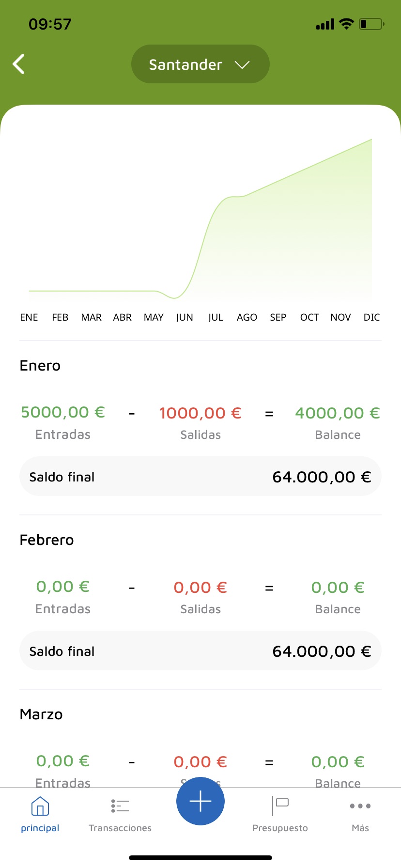Tap the blue plus add button
Image resolution: width=401 pixels, height=868 pixels.
click(200, 801)
